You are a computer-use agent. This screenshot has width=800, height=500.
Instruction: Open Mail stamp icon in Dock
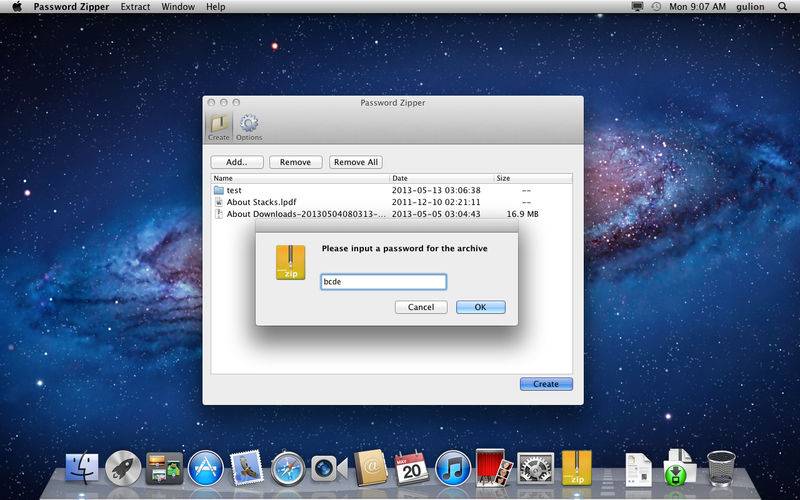coord(246,468)
